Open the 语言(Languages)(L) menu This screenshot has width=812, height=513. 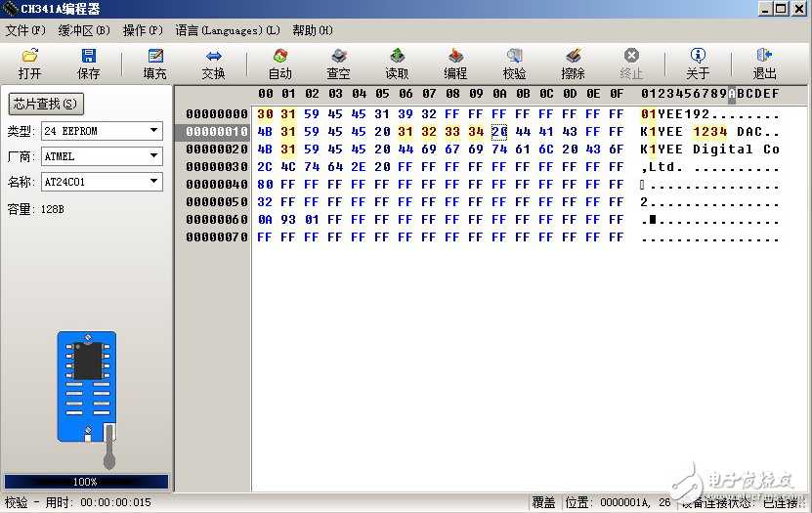click(x=228, y=30)
